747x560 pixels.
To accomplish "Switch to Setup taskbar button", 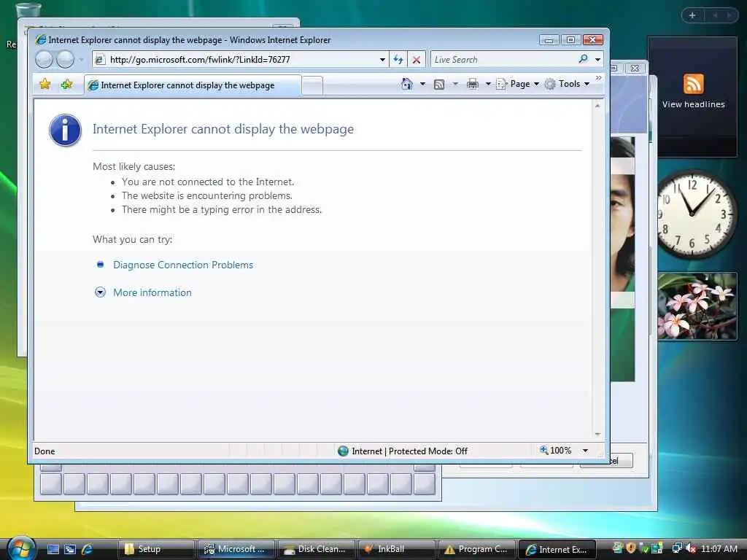I will tap(156, 549).
